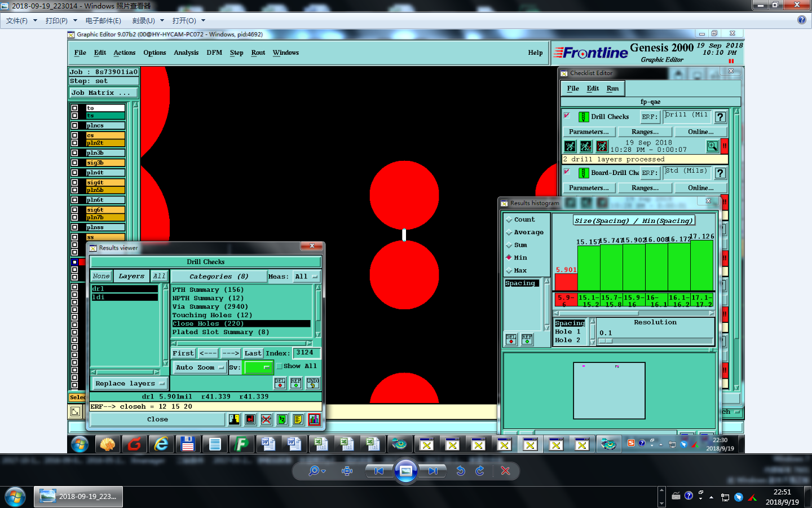Click the DEL icon in Results viewer

point(280,383)
